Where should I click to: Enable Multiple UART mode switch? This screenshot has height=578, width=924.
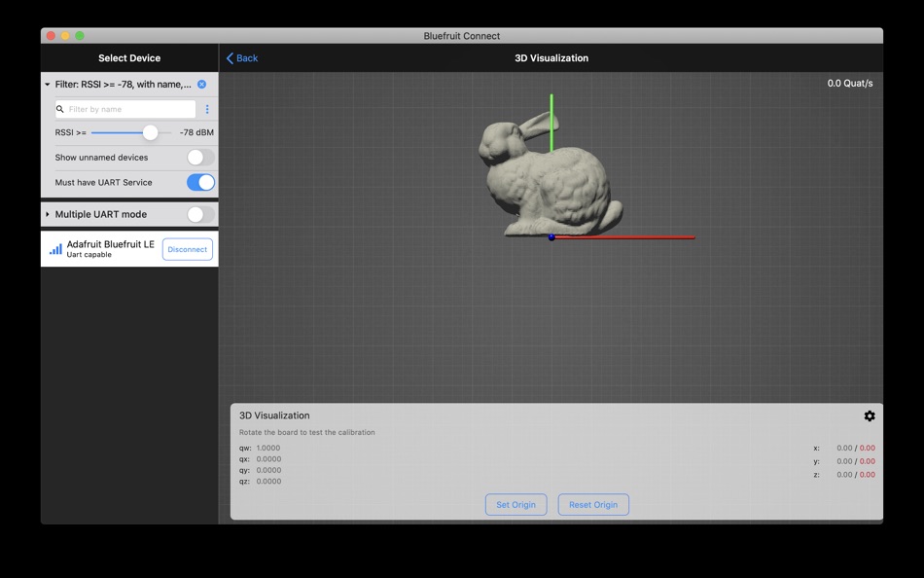[200, 214]
